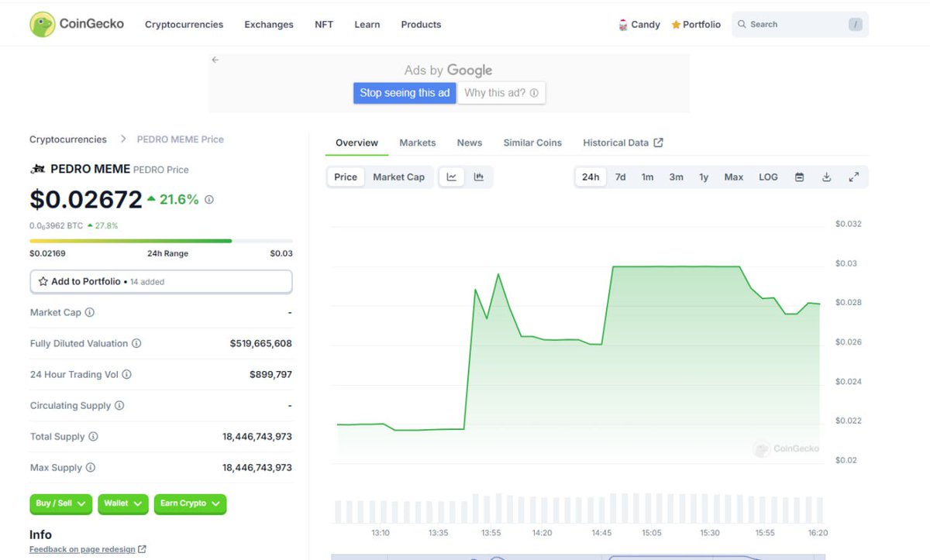The image size is (930, 560).
Task: Toggle the LOG scale on the chart
Action: pyautogui.click(x=767, y=177)
